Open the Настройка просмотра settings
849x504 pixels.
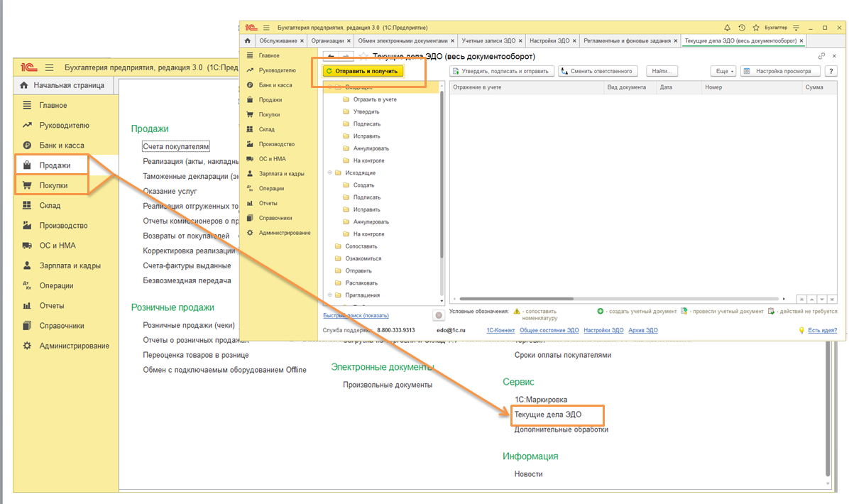(x=780, y=71)
